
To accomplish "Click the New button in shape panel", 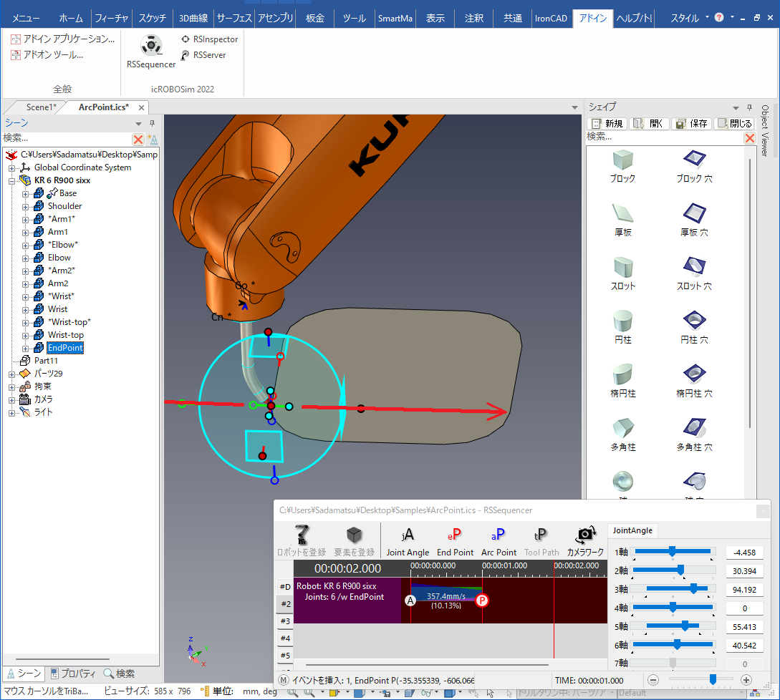I will 607,124.
